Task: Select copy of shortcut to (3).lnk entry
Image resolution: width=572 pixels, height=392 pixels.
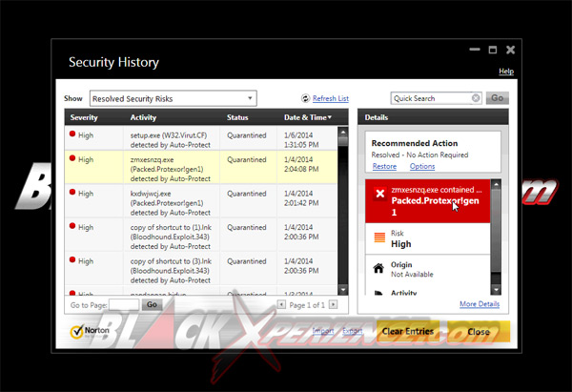Action: tap(201, 269)
